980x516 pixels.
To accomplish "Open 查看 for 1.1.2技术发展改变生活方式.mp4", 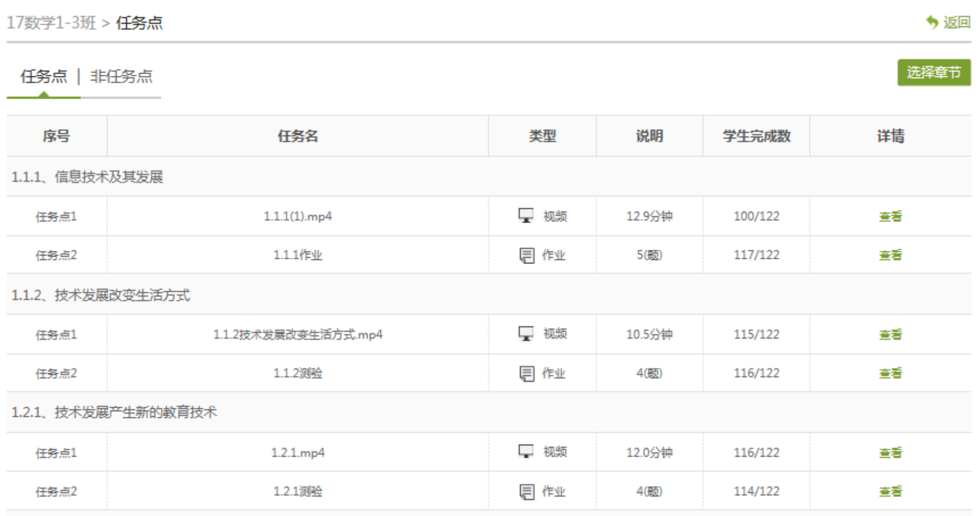I will [x=890, y=335].
